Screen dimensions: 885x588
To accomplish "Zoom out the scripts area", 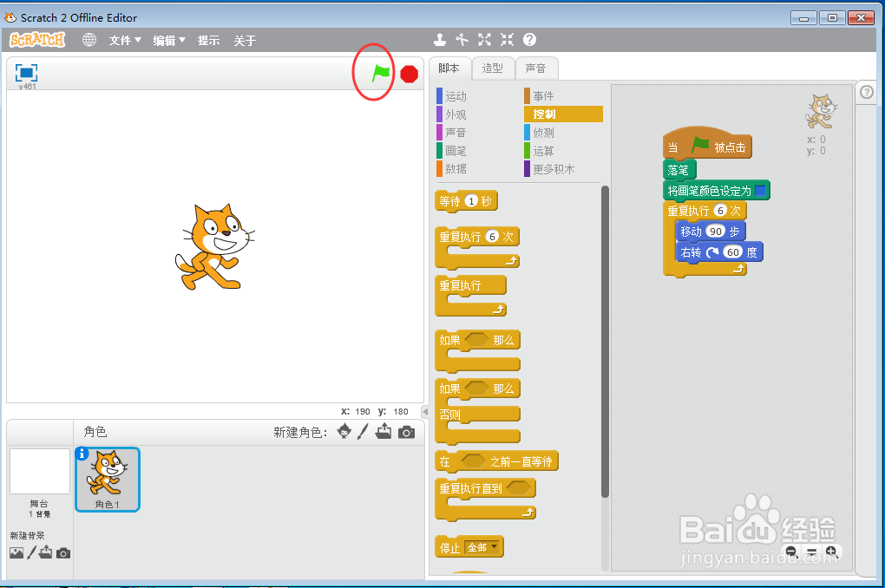I will click(790, 552).
